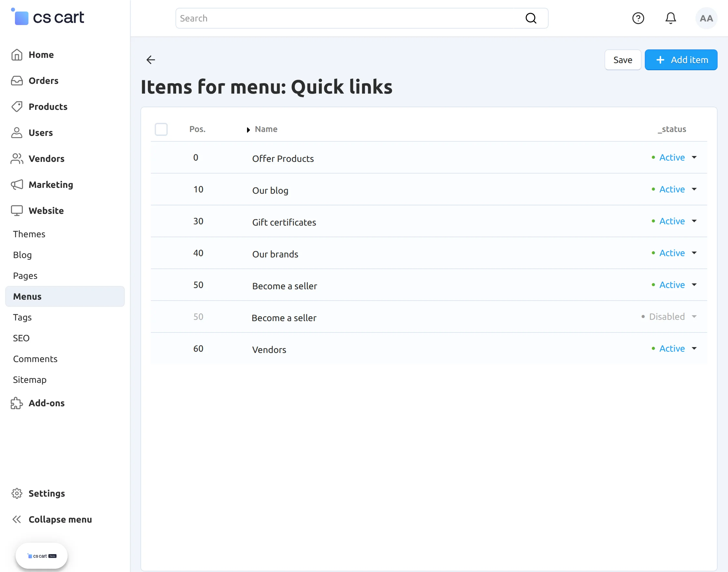Screen dimensions: 728x572
Task: Click the Website monitor icon
Action: tap(17, 211)
